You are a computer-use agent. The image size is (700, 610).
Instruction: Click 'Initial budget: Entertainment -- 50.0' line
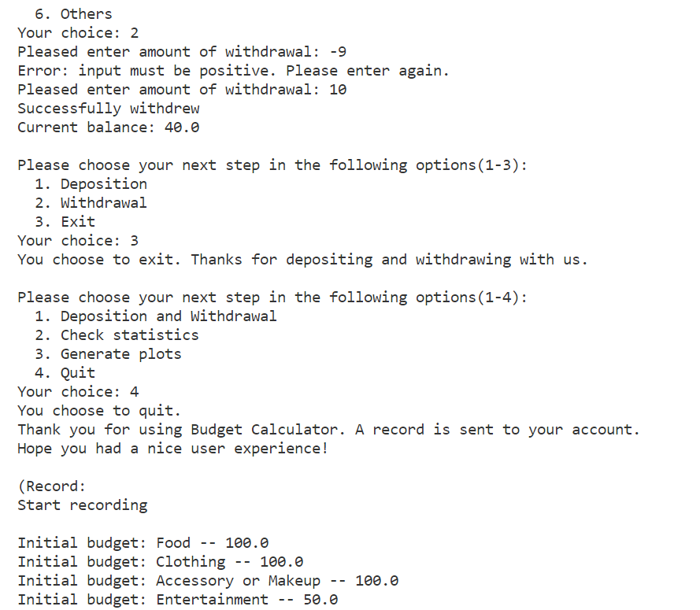[x=178, y=600]
